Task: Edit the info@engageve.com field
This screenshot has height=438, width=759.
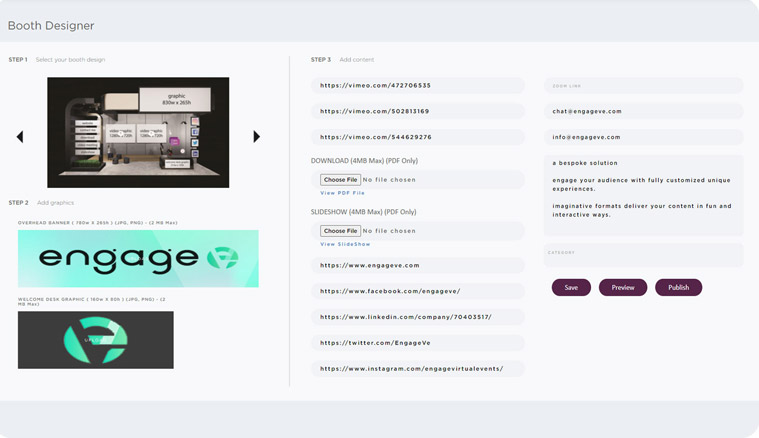Action: (x=643, y=137)
